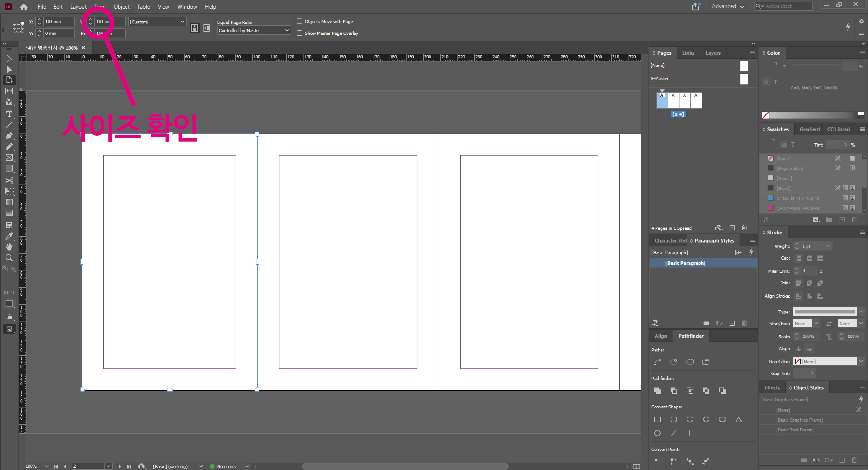
Task: Click the Pathfinder Add shape icon
Action: tap(657, 390)
